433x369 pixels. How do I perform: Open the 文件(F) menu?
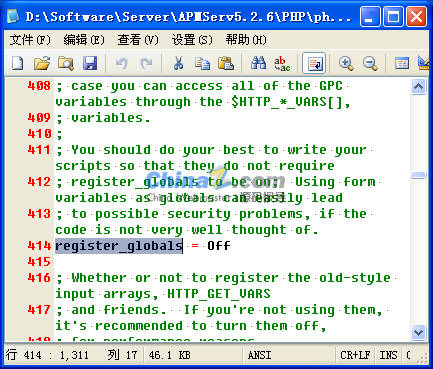pyautogui.click(x=30, y=40)
